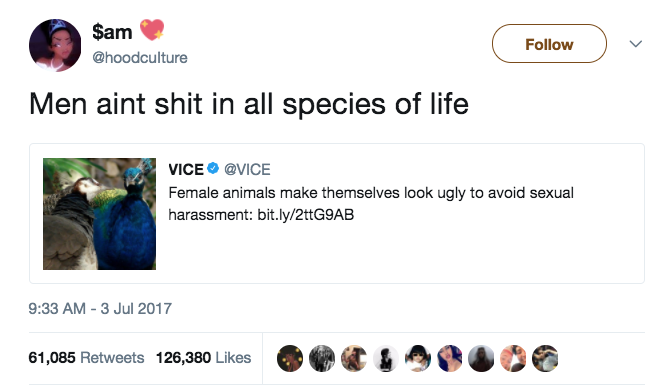Open the tweet options chevron menu
Screen dimensions: 668x388
coord(636,44)
